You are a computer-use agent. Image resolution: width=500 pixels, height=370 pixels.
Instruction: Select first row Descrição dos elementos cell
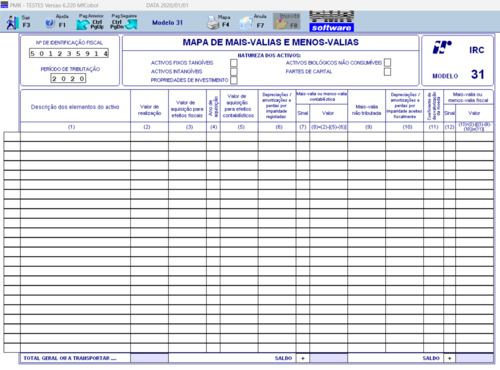click(75, 136)
